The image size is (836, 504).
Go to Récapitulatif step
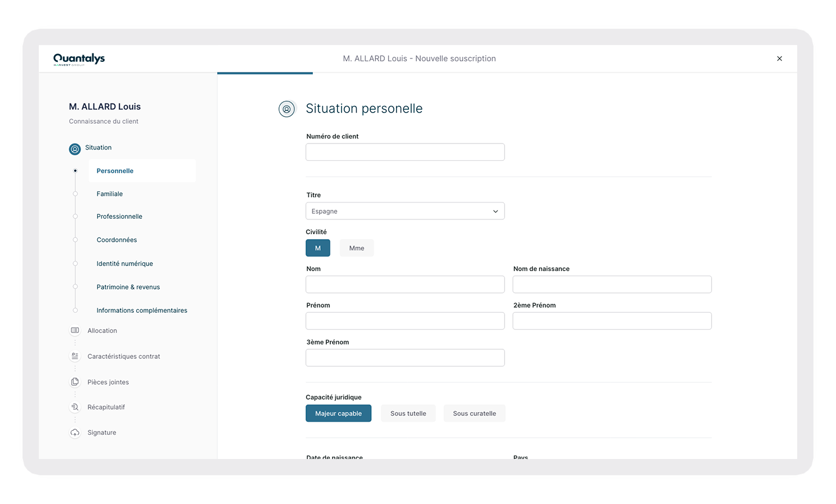[106, 407]
